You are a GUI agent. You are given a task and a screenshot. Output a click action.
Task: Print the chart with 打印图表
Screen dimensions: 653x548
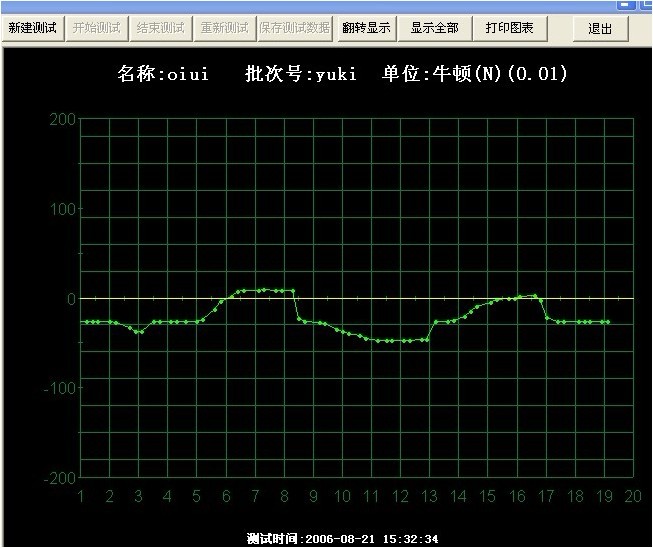click(510, 28)
